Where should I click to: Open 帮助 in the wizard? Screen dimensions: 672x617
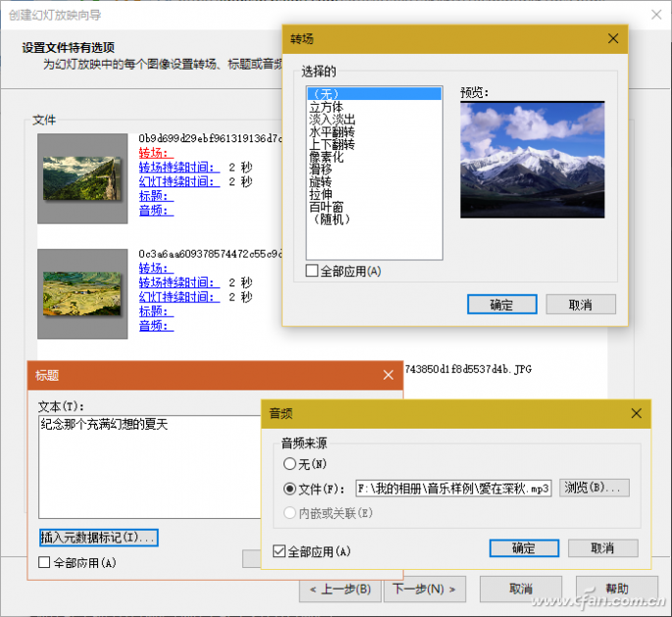coord(617,590)
